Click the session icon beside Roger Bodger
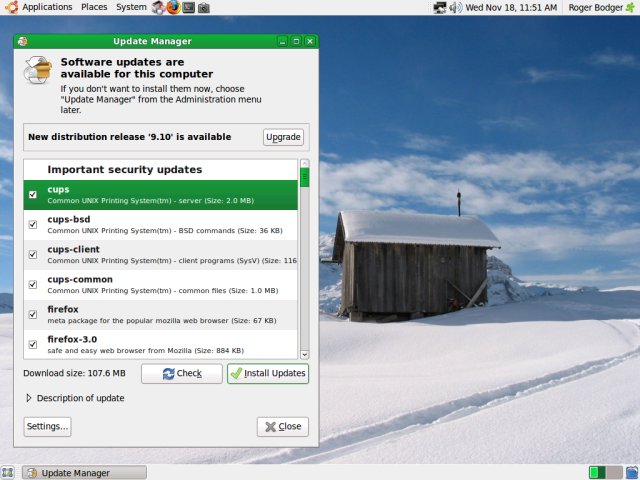The height and width of the screenshot is (480, 640). click(x=631, y=7)
